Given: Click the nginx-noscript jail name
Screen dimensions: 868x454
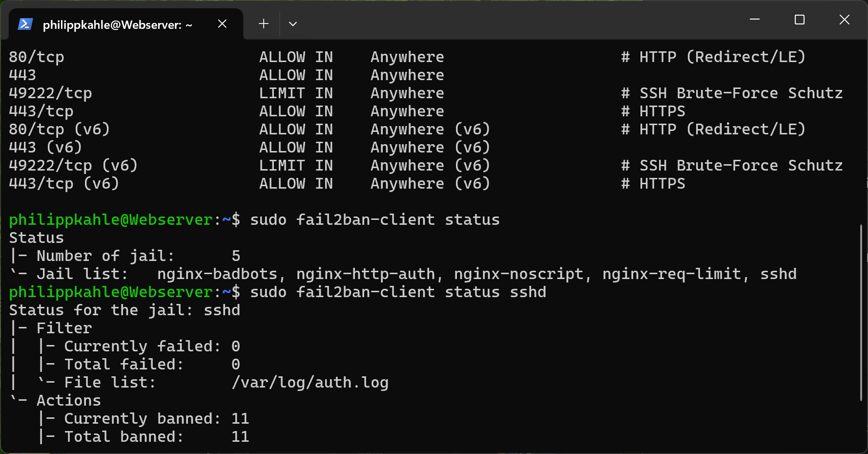Looking at the screenshot, I should (x=518, y=274).
